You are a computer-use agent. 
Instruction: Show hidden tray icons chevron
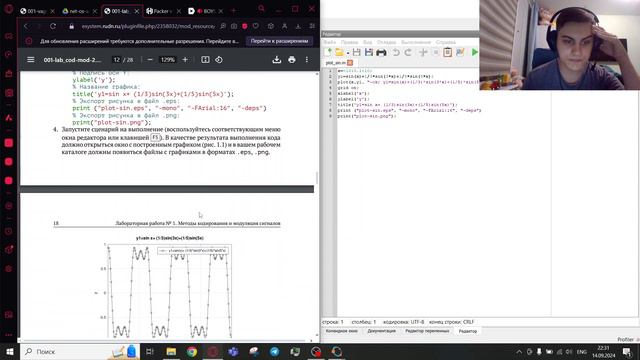519,351
